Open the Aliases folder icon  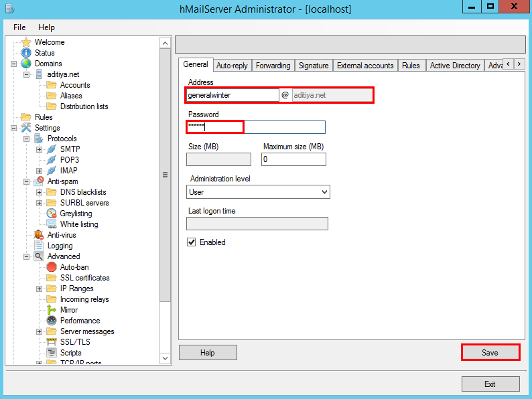coord(52,96)
